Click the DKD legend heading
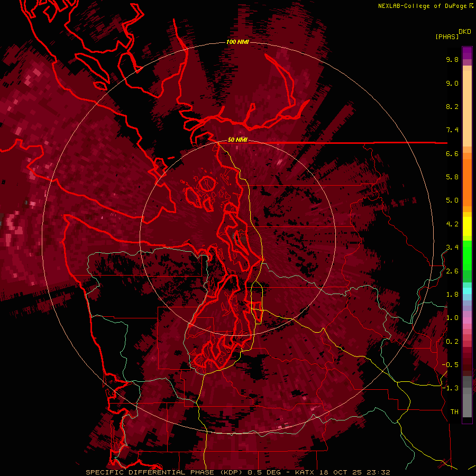This screenshot has width=476, height=476. click(x=465, y=31)
